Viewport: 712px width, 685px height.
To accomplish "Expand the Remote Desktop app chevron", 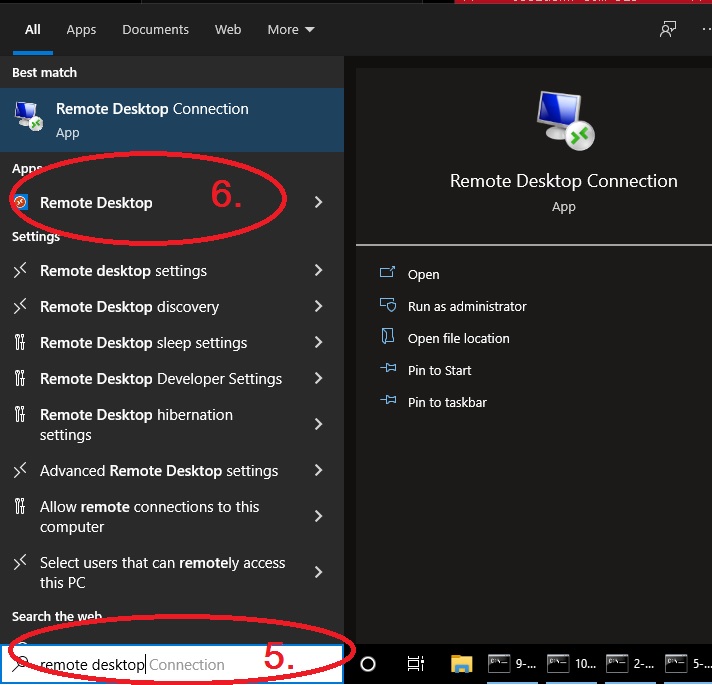I will (x=319, y=202).
